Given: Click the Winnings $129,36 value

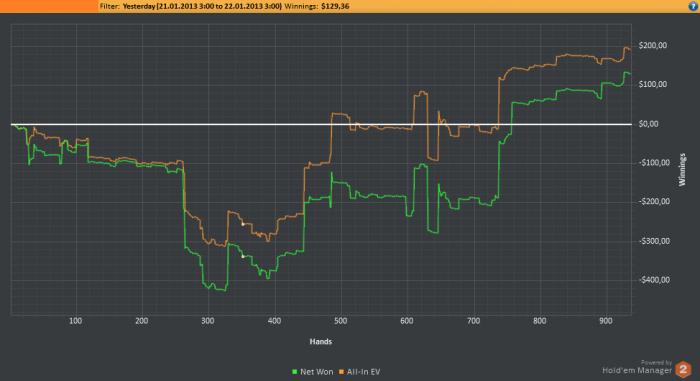Looking at the screenshot, I should tap(335, 6).
